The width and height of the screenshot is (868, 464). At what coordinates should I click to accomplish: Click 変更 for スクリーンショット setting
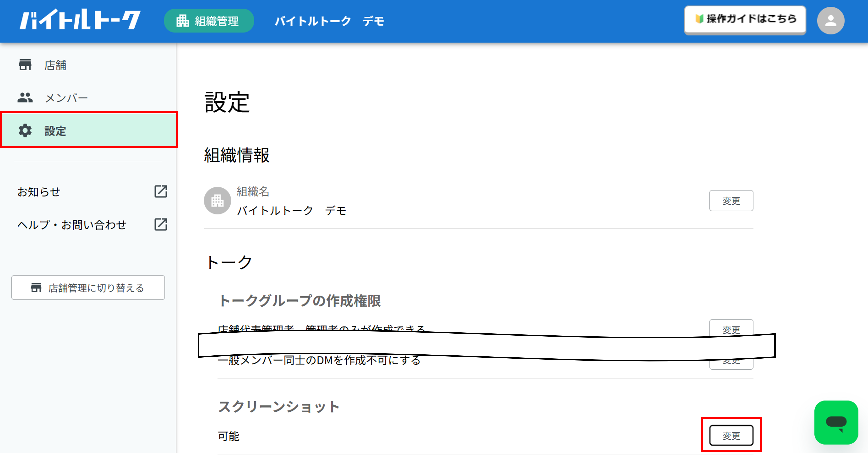[731, 436]
